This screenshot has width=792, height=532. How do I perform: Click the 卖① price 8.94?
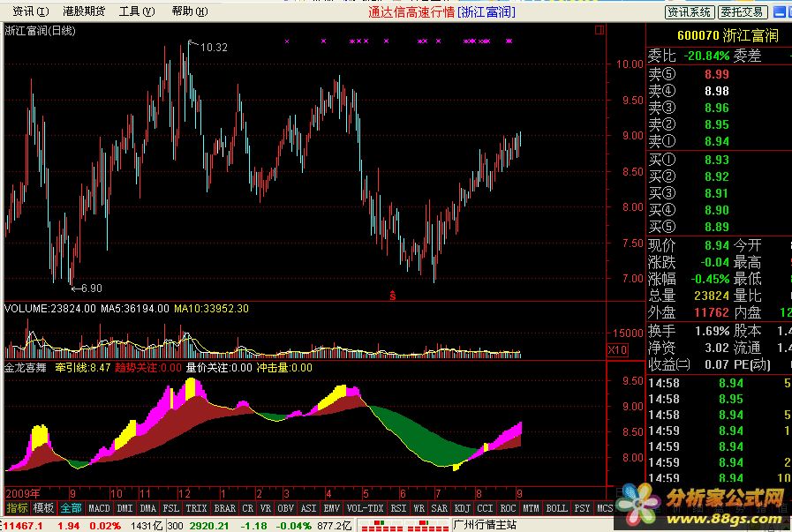point(717,141)
